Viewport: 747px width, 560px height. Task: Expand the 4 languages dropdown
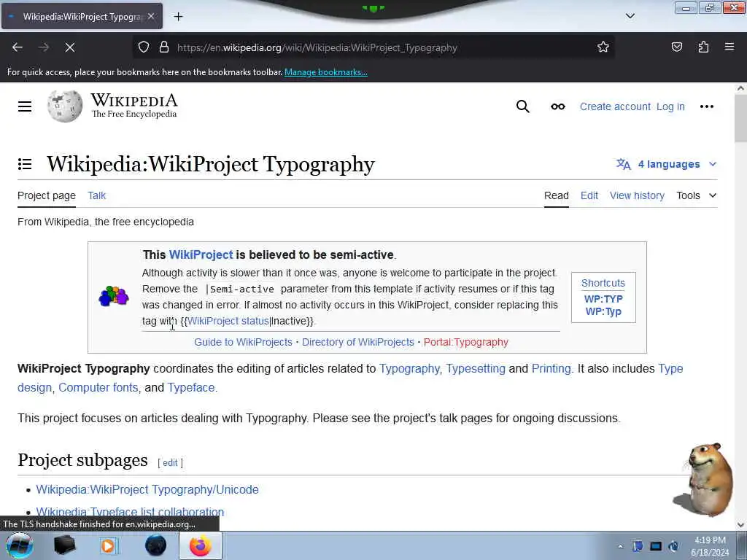(667, 164)
